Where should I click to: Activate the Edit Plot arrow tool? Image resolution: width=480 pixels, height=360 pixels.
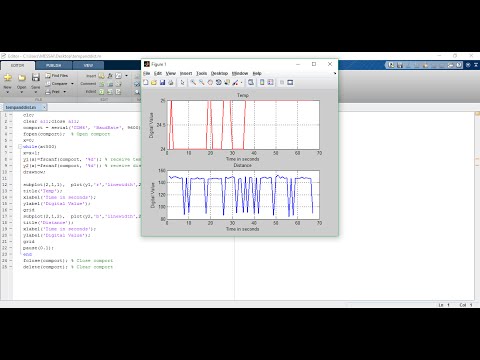coord(182,83)
